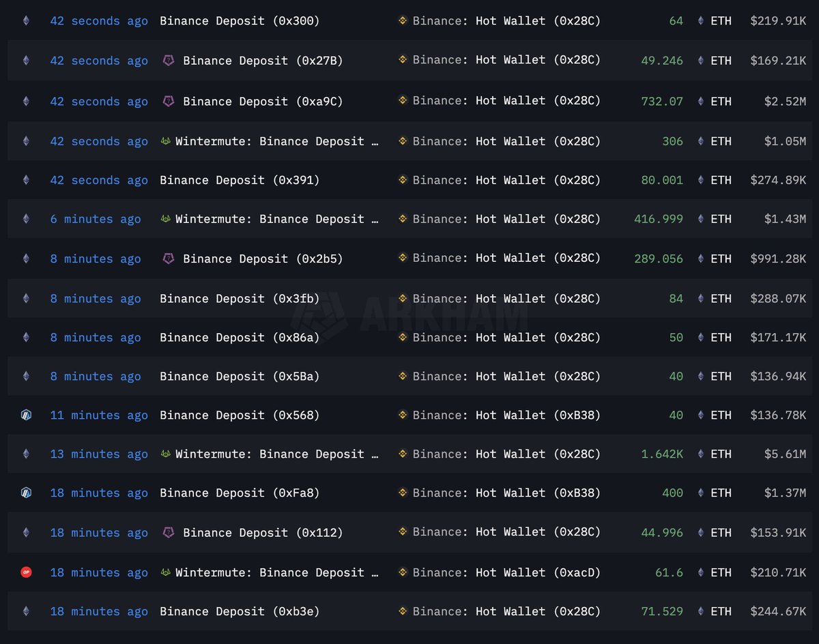Open the 6 minutes ago transaction
Image resolution: width=819 pixels, height=644 pixels.
coord(96,219)
